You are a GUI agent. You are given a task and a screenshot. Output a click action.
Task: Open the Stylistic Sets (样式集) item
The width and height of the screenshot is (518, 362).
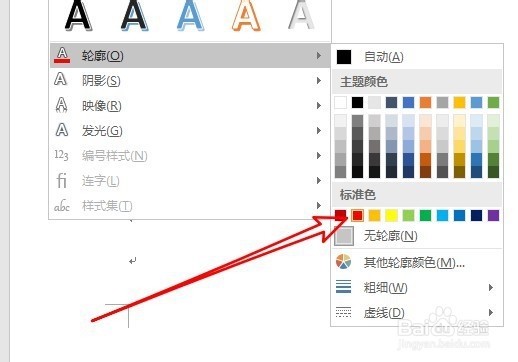tap(190, 206)
